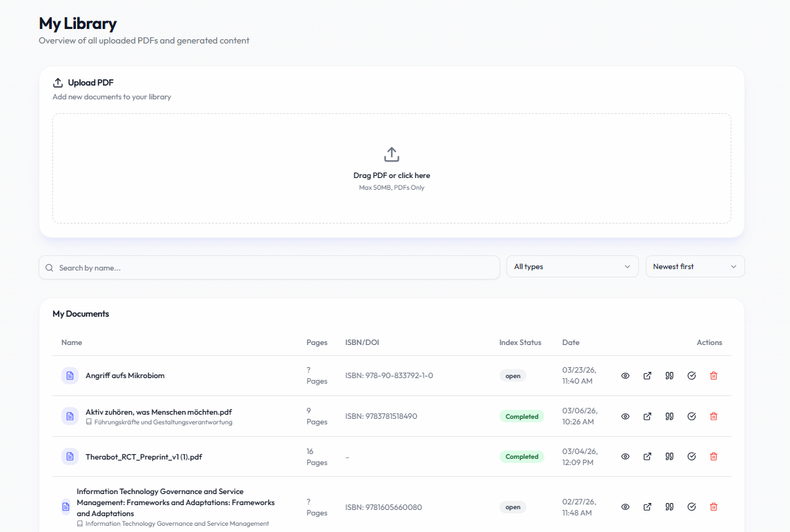The width and height of the screenshot is (790, 532).
Task: Open the Therabot_RCT_Preprint_v1 (1).pdf document name
Action: [x=144, y=457]
